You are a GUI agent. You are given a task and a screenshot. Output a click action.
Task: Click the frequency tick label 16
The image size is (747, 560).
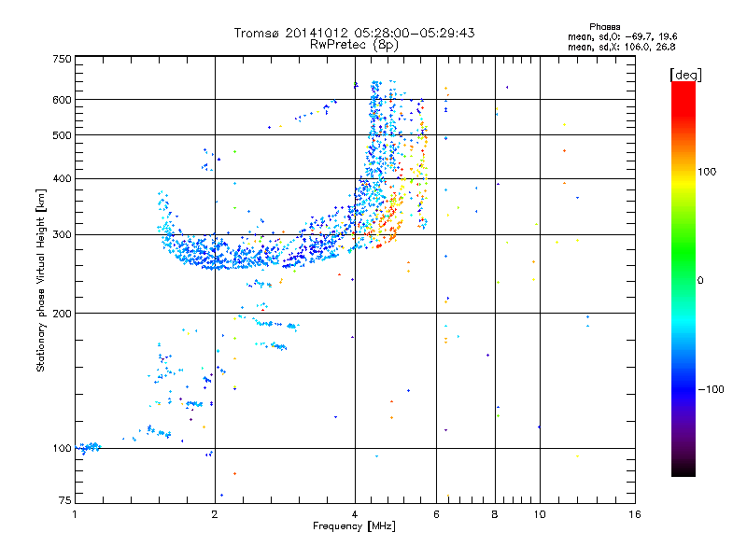coord(635,514)
